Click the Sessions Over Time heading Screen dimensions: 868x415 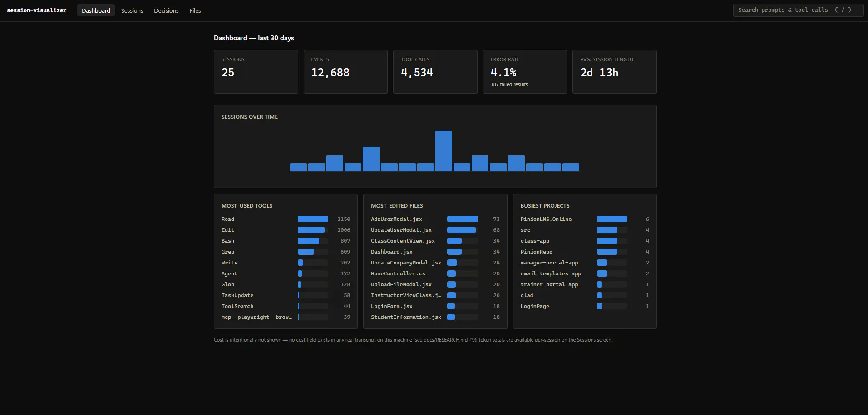pos(250,117)
